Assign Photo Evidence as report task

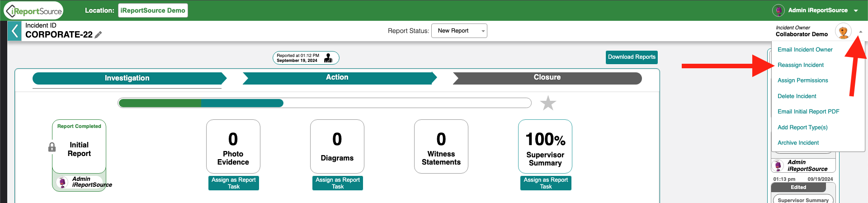coord(233,183)
